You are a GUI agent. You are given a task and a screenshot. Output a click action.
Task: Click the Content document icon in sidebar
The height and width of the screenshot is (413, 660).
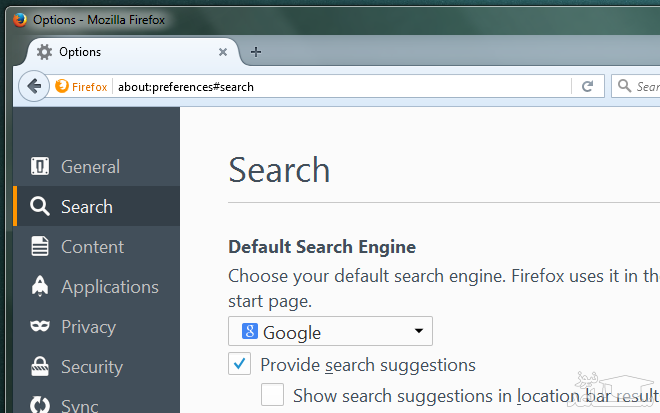click(40, 247)
